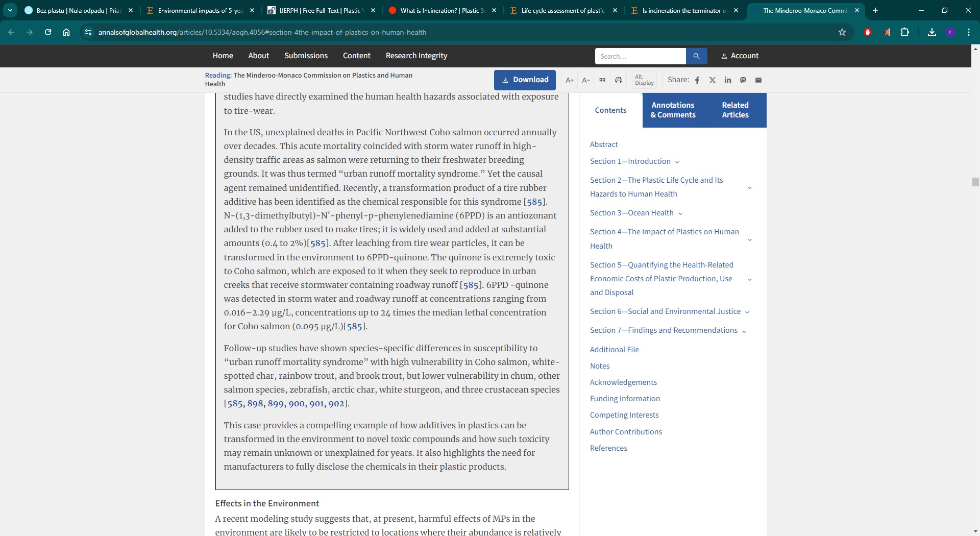Open Additional File link
This screenshot has width=980, height=536.
(x=615, y=350)
